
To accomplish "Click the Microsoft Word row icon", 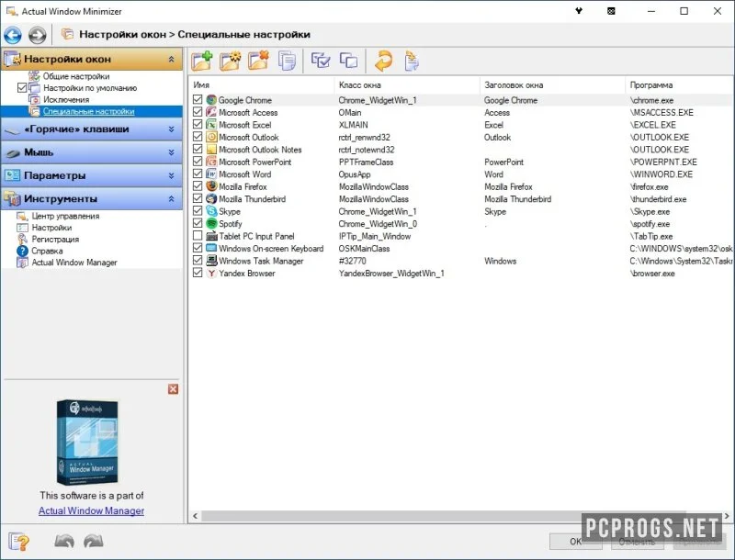I will click(211, 174).
